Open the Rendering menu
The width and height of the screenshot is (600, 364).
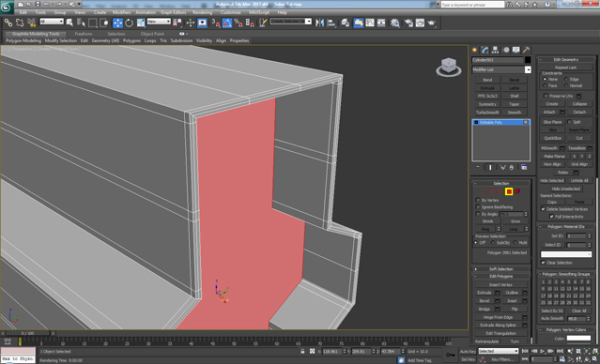click(x=202, y=12)
